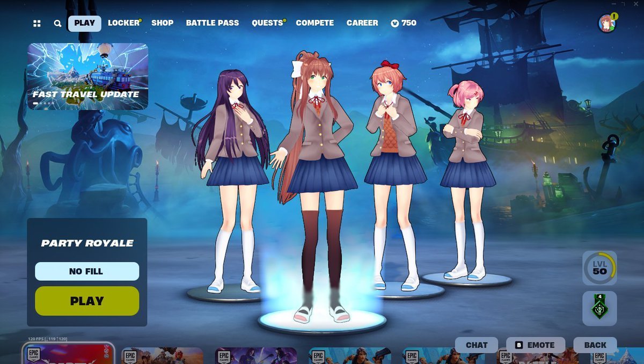
Task: Open the LVL 50 level ring
Action: coord(599,268)
